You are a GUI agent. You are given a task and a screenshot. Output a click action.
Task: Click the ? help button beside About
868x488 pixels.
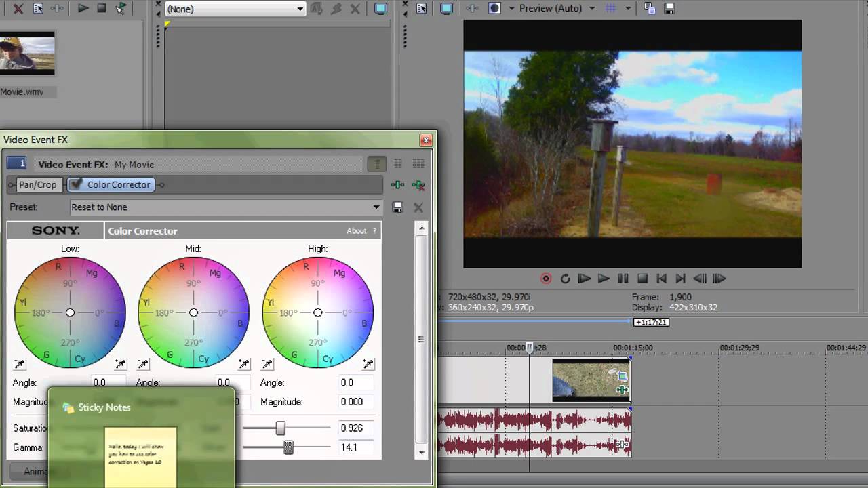(374, 231)
